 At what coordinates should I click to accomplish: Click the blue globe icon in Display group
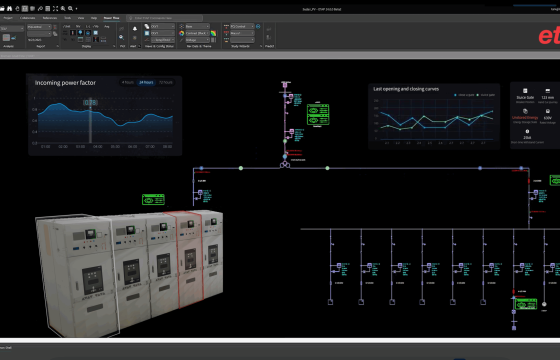click(88, 33)
